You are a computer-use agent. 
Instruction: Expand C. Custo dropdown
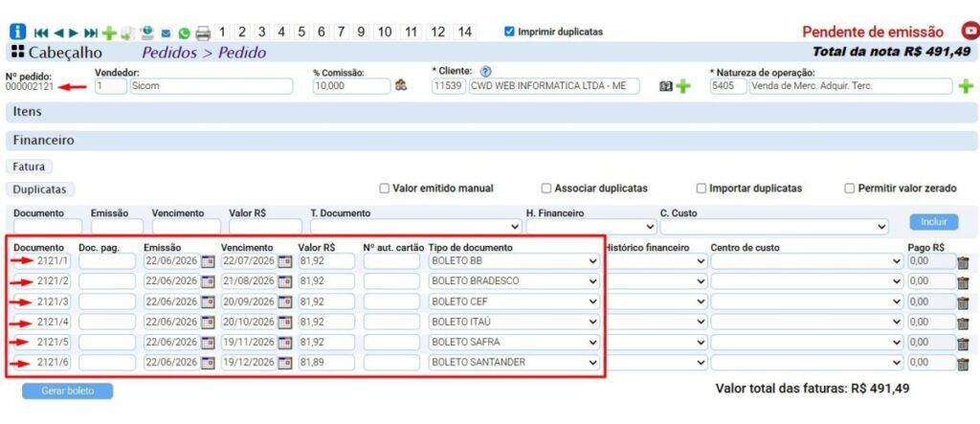point(774,227)
